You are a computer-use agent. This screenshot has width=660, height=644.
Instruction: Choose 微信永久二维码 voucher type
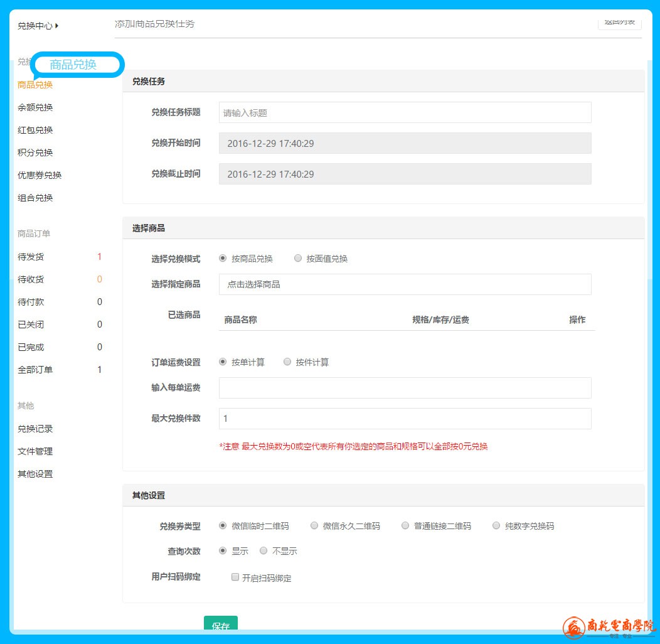click(x=314, y=526)
